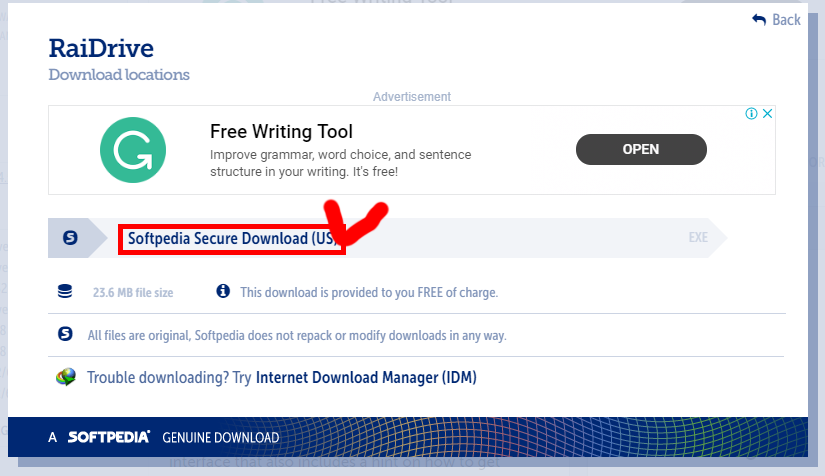Click the All files are original text
Image resolution: width=825 pixels, height=476 pixels.
pyautogui.click(x=297, y=336)
